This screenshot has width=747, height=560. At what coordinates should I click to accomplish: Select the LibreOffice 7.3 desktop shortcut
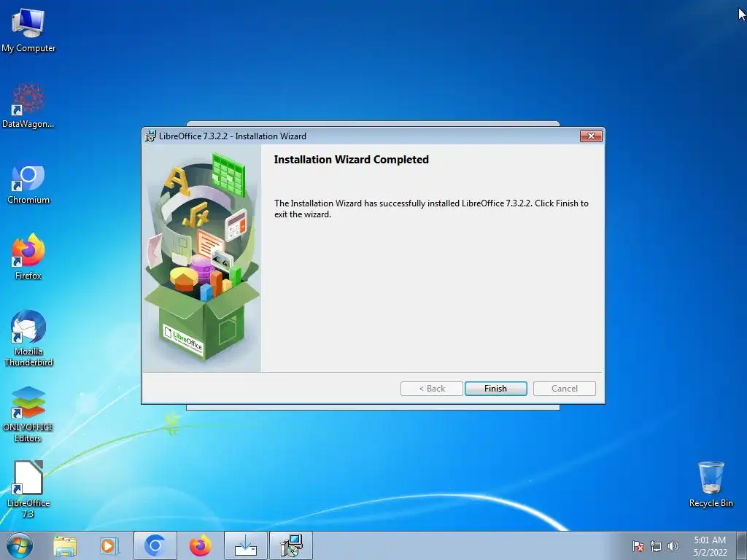[28, 489]
